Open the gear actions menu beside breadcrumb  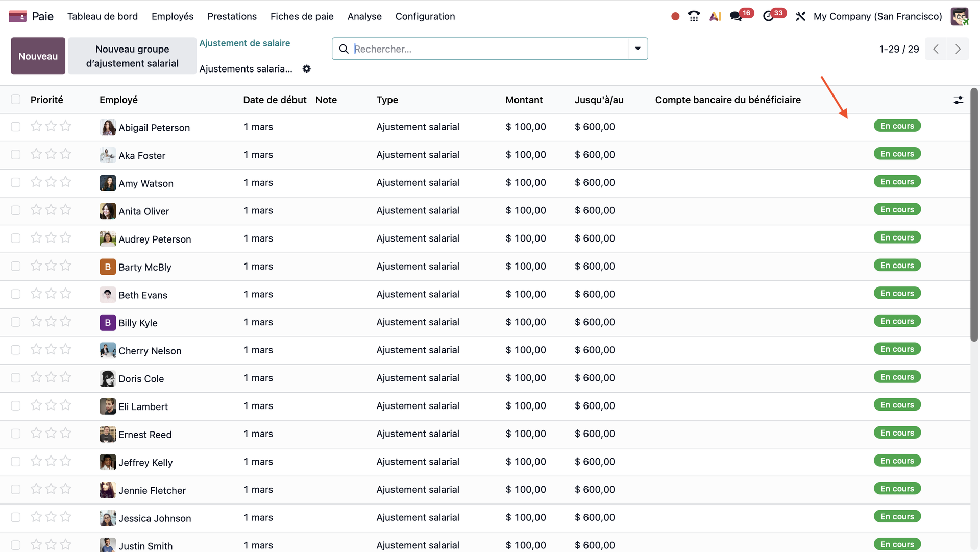click(306, 69)
